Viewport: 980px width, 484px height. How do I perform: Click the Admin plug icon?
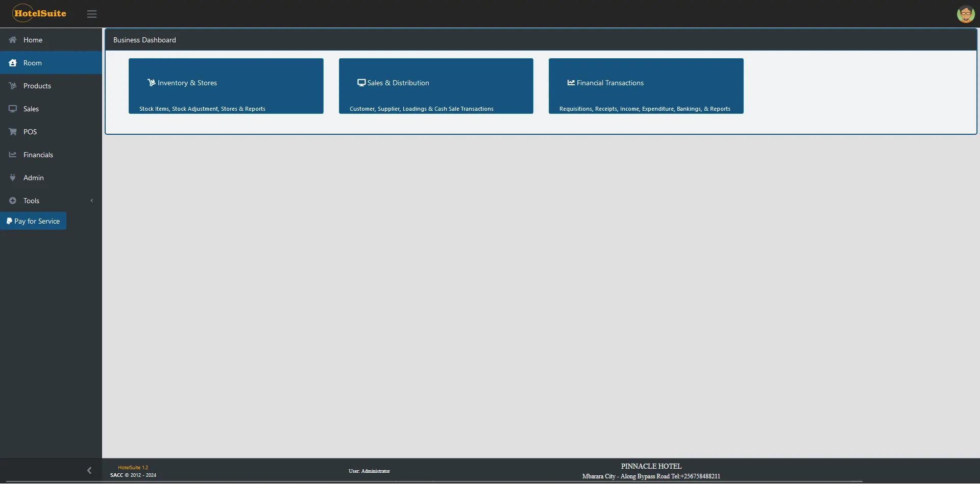pos(13,178)
